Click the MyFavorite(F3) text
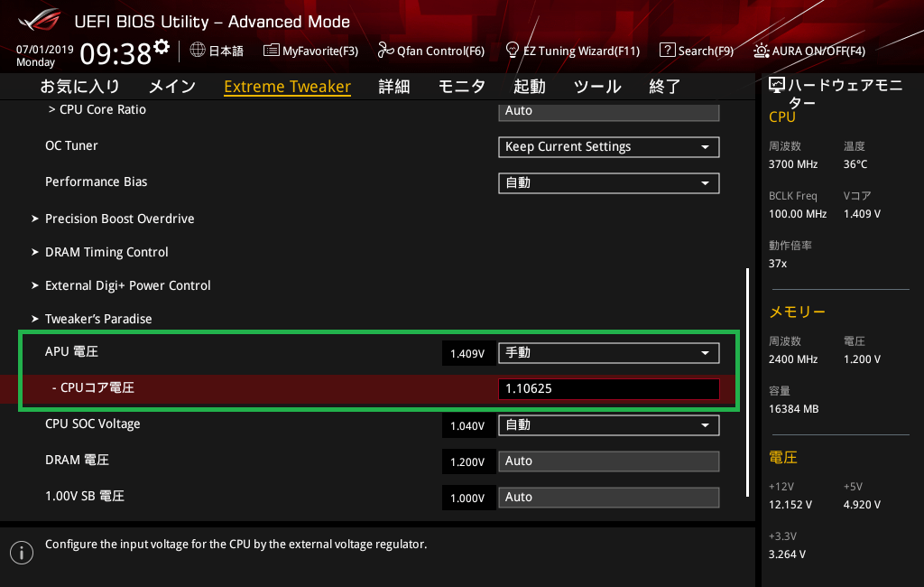 click(320, 51)
